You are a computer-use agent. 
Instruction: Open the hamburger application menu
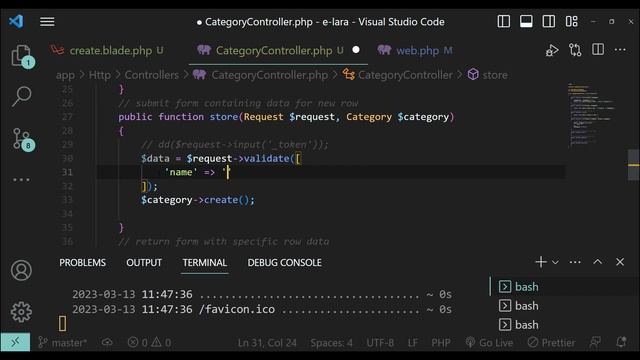47,22
